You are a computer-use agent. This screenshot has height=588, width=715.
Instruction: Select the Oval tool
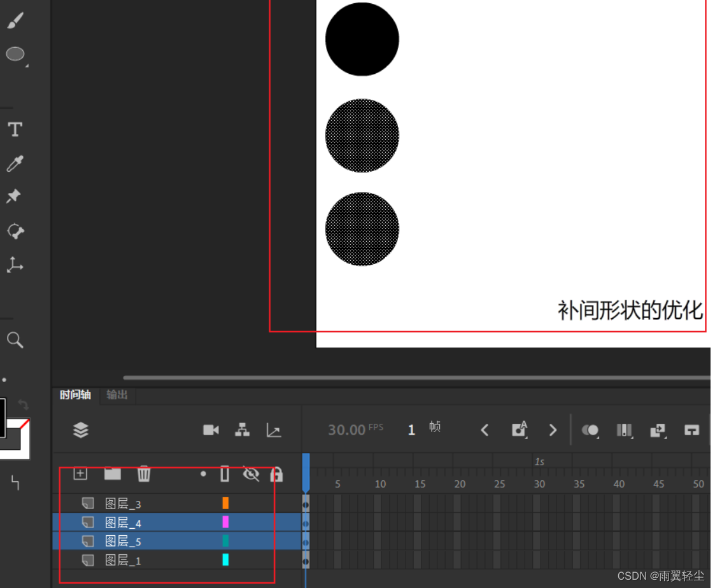pos(15,54)
